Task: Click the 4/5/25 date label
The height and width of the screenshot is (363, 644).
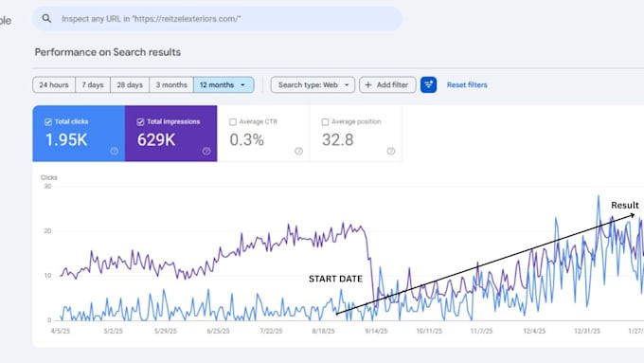Action: pos(61,331)
